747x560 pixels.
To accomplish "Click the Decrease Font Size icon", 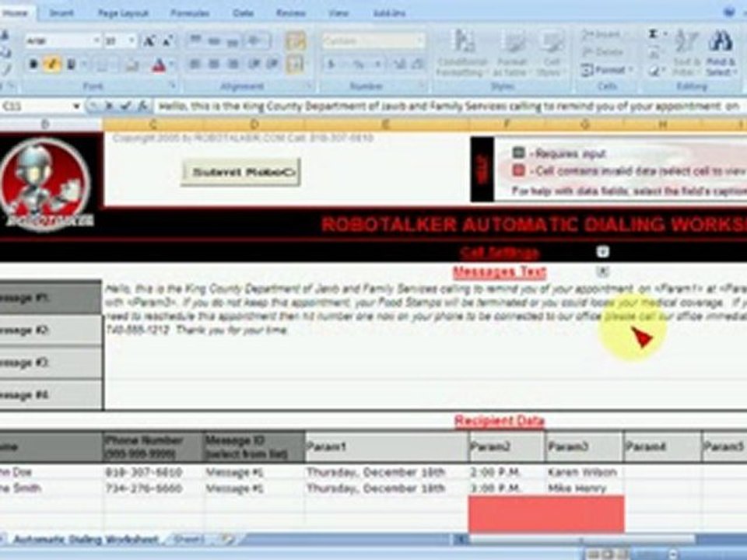I will [x=167, y=41].
